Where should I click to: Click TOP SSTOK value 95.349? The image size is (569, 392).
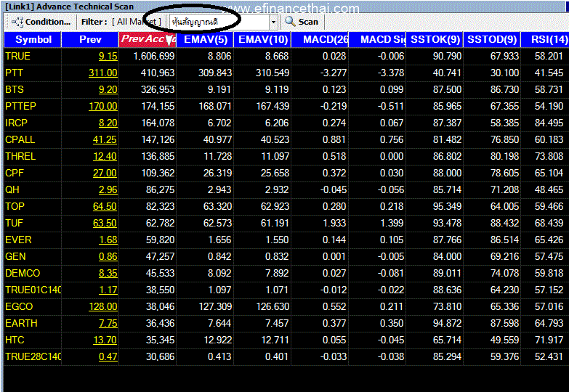[447, 207]
